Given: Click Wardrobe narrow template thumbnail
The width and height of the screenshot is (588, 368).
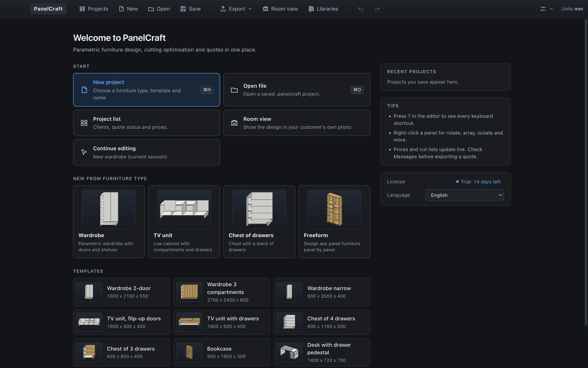Looking at the screenshot, I should pyautogui.click(x=289, y=292).
